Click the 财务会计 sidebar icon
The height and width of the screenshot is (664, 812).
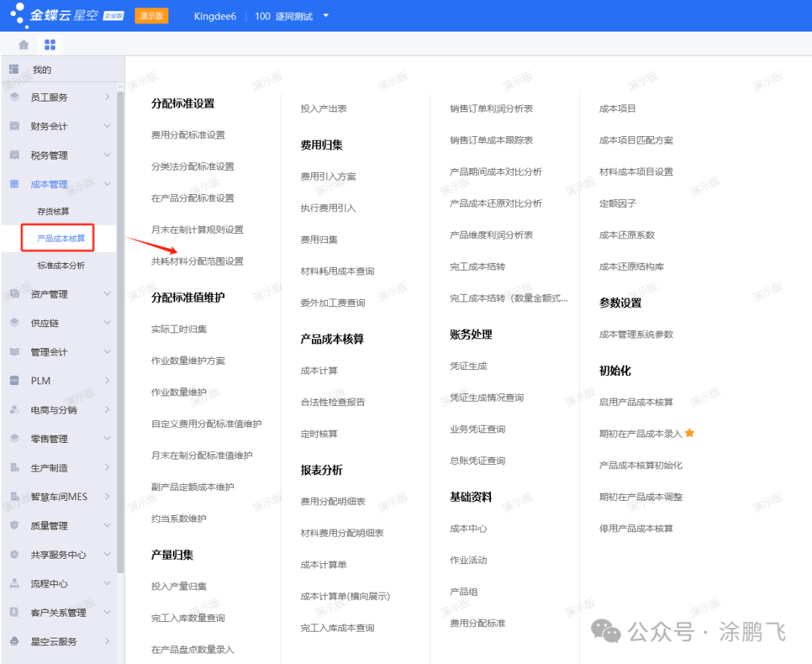coord(14,126)
